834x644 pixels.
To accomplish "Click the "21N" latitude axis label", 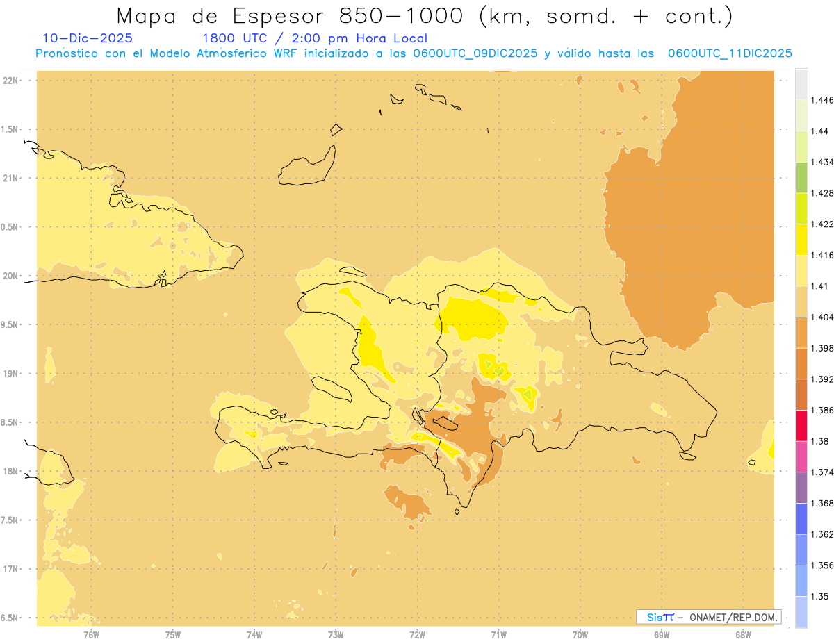I will click(x=10, y=179).
